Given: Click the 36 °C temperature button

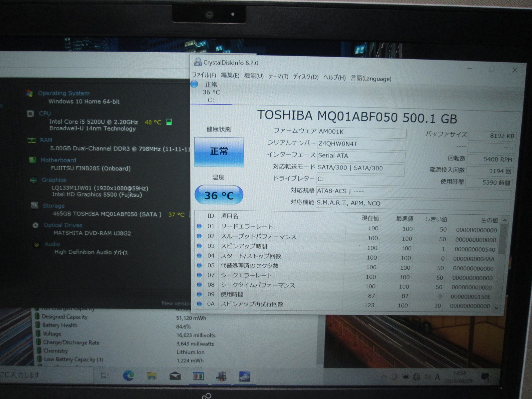Looking at the screenshot, I should point(219,195).
